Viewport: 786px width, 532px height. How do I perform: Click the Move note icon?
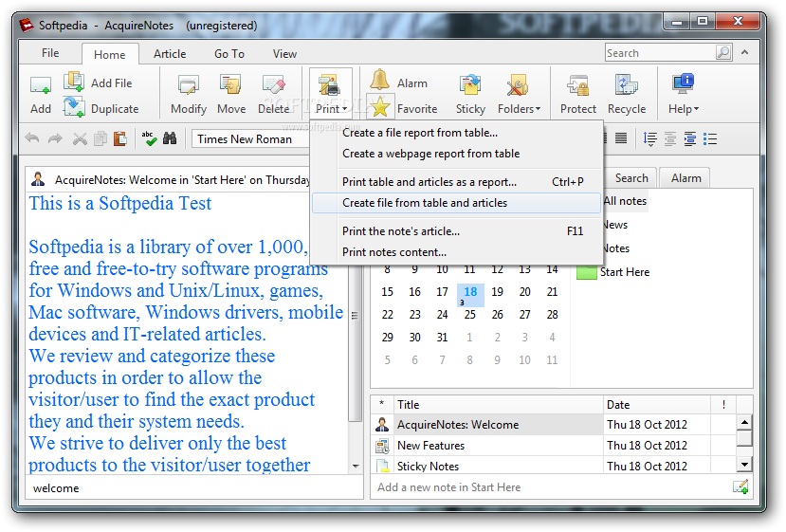pyautogui.click(x=230, y=85)
